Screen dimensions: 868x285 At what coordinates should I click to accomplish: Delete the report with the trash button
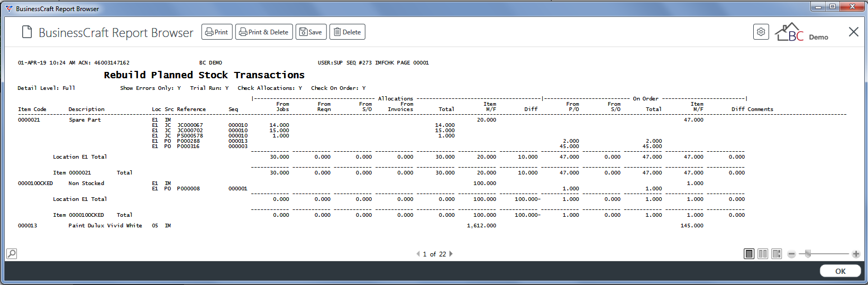click(348, 32)
